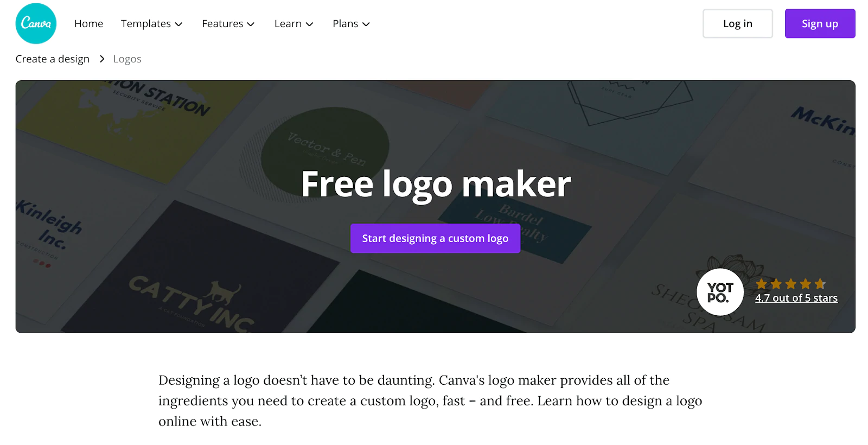Select the Logos breadcrumb item

point(127,59)
